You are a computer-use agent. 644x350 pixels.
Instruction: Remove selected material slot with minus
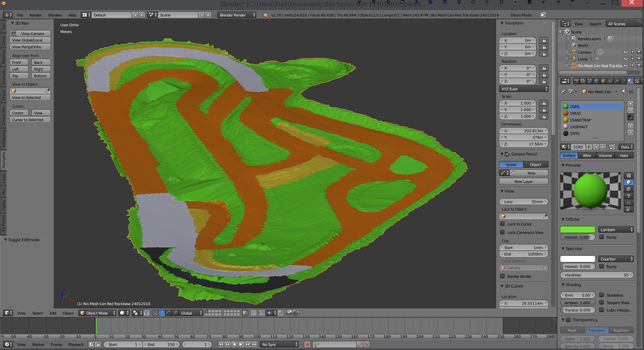[x=631, y=110]
